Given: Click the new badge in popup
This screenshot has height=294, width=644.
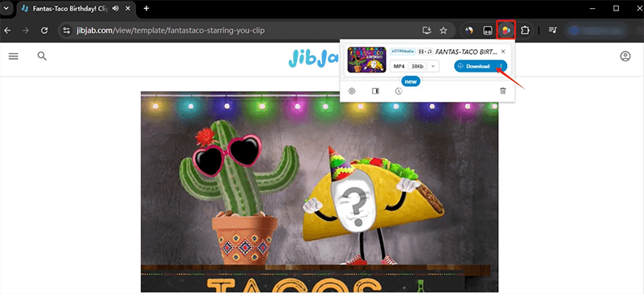Looking at the screenshot, I should [411, 81].
